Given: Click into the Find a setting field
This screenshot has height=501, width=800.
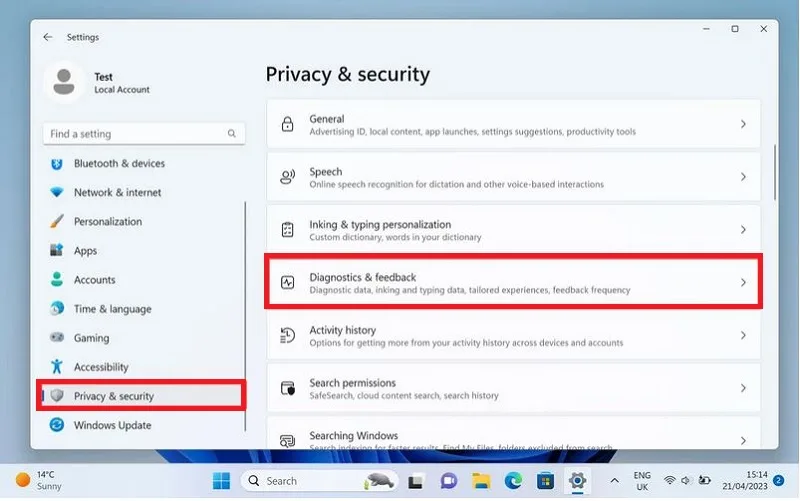Looking at the screenshot, I should coord(144,134).
